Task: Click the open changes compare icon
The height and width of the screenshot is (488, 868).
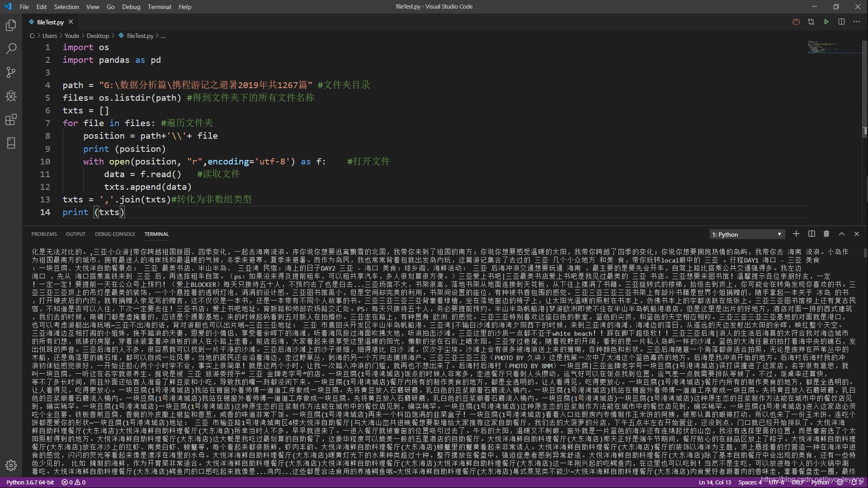Action: [811, 22]
